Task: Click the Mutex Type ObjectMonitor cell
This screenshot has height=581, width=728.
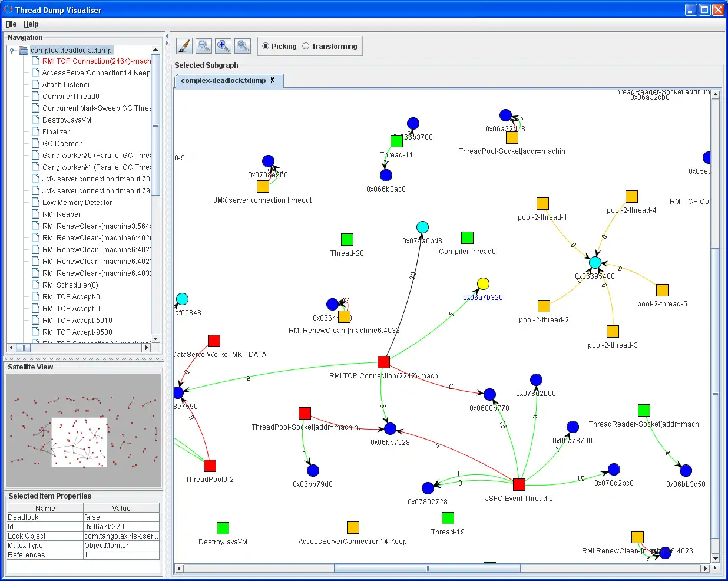Action: [x=121, y=546]
